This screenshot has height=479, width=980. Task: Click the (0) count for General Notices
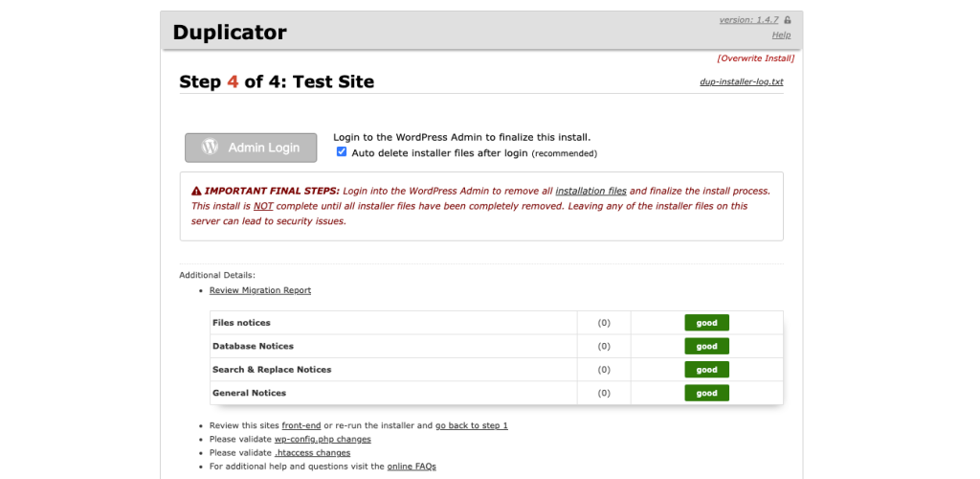(x=604, y=393)
